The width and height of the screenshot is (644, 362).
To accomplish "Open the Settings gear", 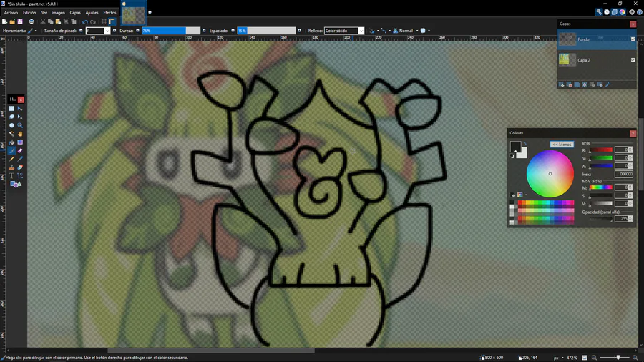I will 632,12.
